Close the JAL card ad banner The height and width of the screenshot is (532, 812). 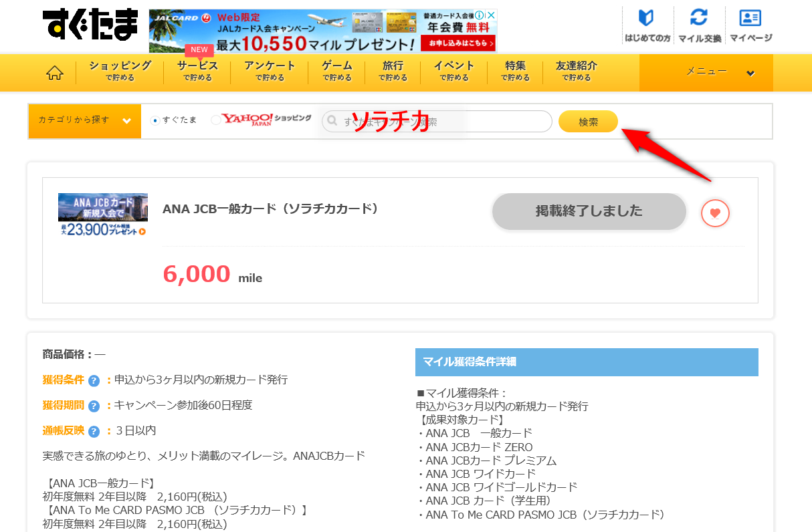coord(492,15)
